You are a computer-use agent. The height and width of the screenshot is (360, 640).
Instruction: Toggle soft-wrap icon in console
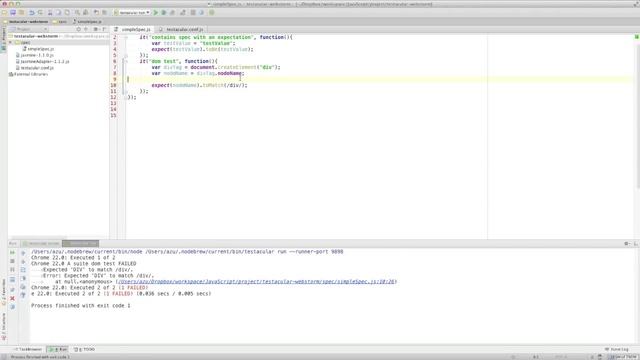tap(23, 270)
